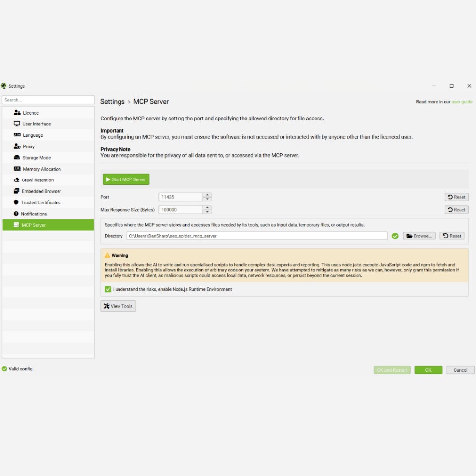476x476 pixels.
Task: Increase Max Response Size with up arrow
Action: coord(207,207)
